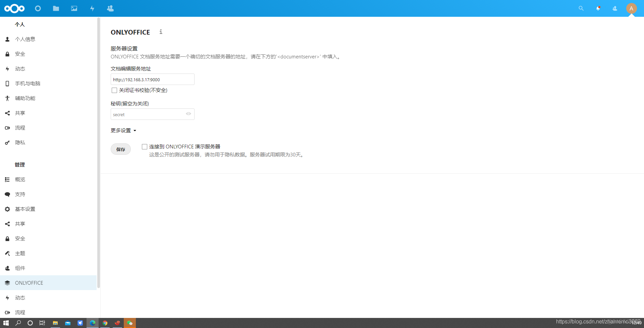The image size is (644, 328).
Task: Click the 手机与电脑 phone icon
Action: pyautogui.click(x=7, y=84)
